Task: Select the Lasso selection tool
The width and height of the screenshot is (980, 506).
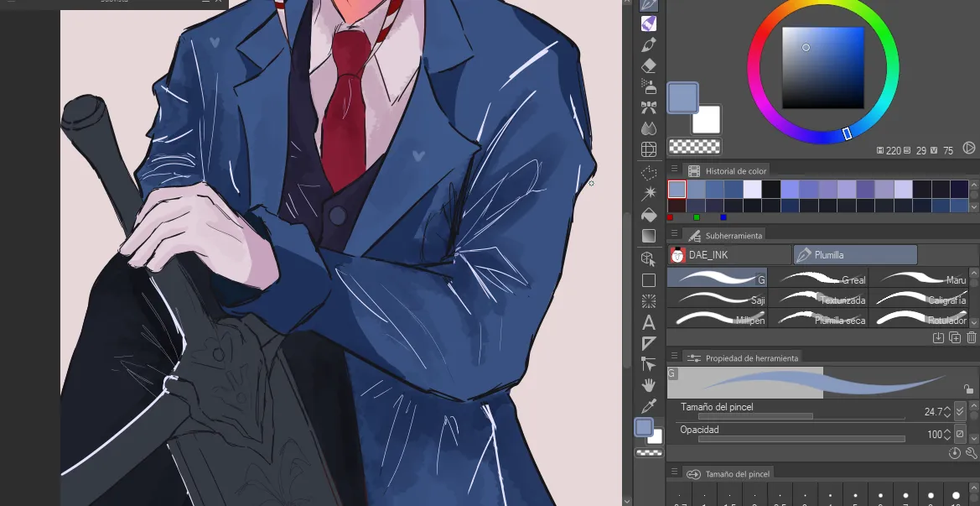Action: 649,173
